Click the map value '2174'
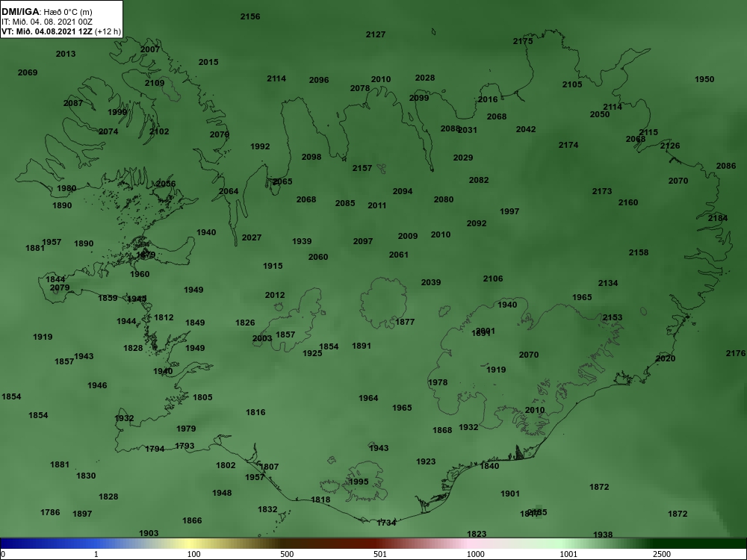 coord(568,145)
